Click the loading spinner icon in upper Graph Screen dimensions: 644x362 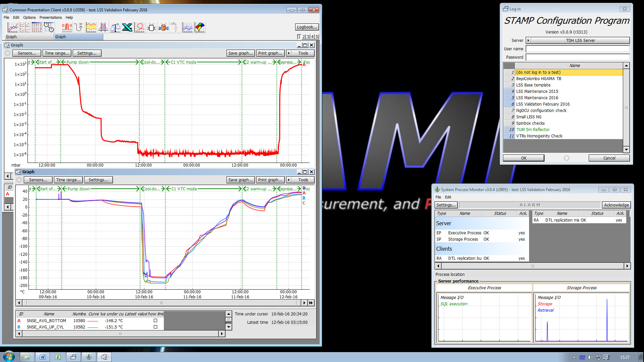(8, 53)
